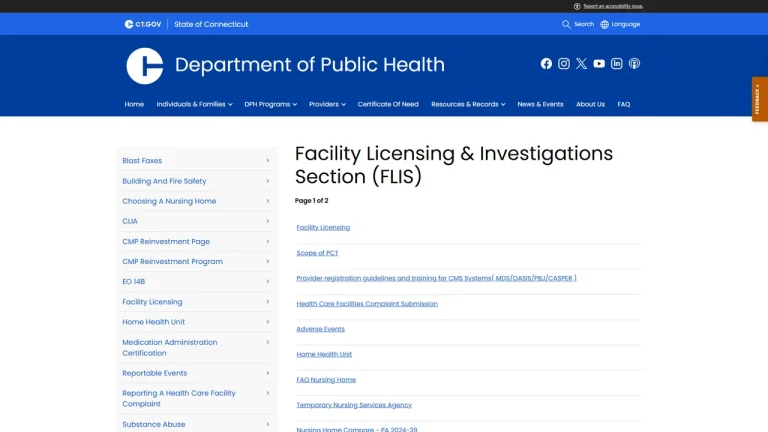Open FAQ nav item

tap(624, 104)
